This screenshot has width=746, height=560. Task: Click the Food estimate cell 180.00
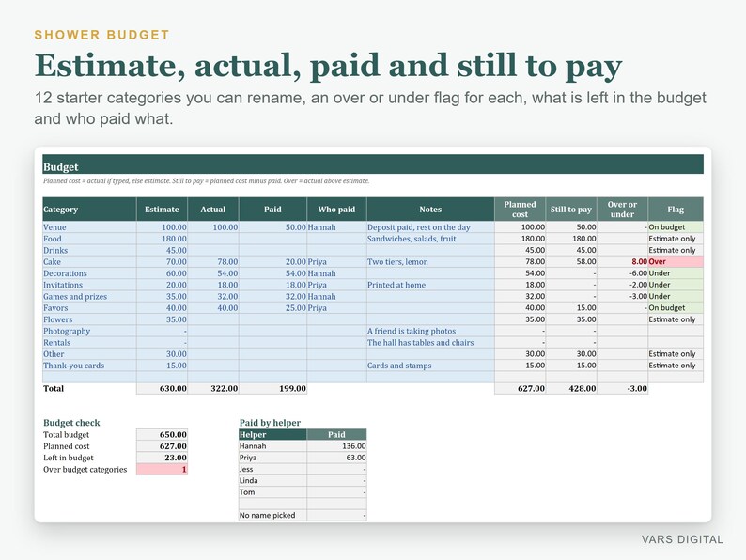[x=162, y=239]
